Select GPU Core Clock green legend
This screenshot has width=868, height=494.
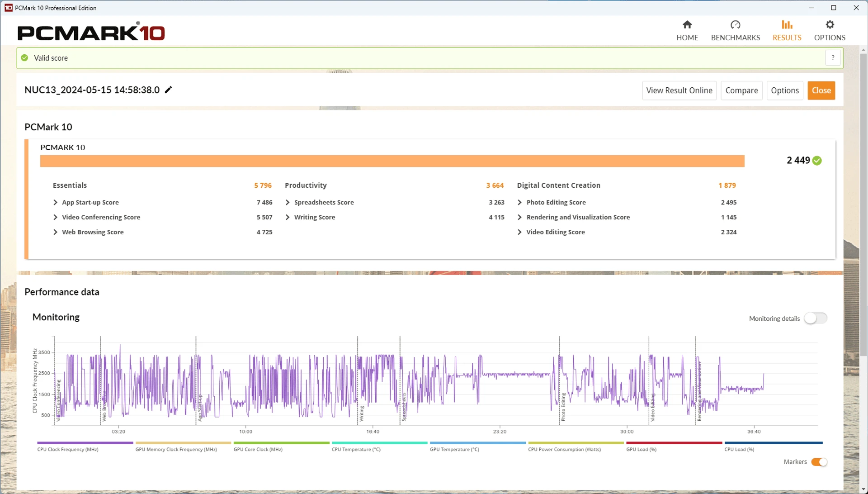coord(281,446)
